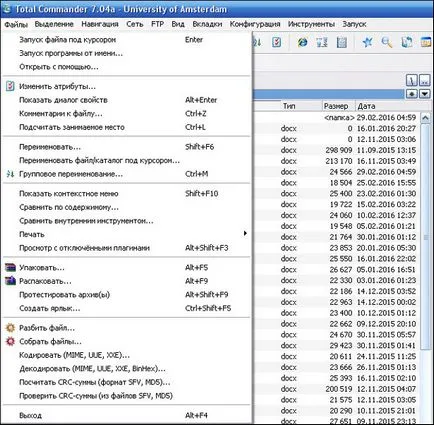Open the Конфигурация menu
The height and width of the screenshot is (425, 434).
255,24
